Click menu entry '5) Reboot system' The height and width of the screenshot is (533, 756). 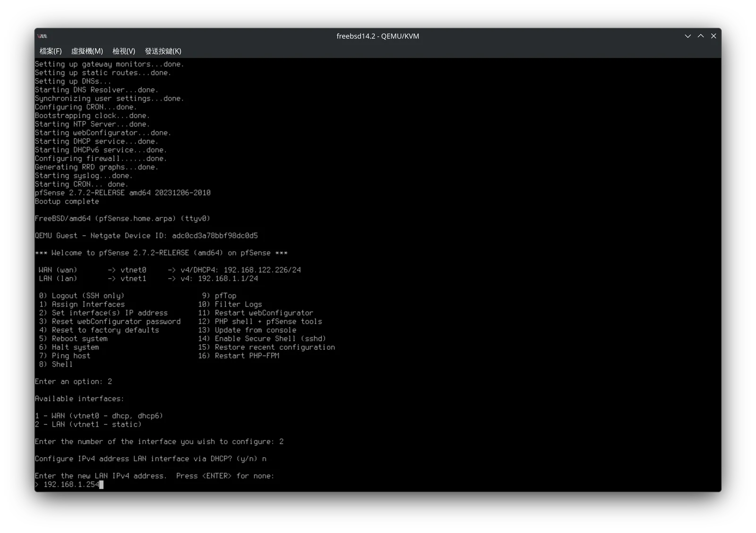click(73, 338)
